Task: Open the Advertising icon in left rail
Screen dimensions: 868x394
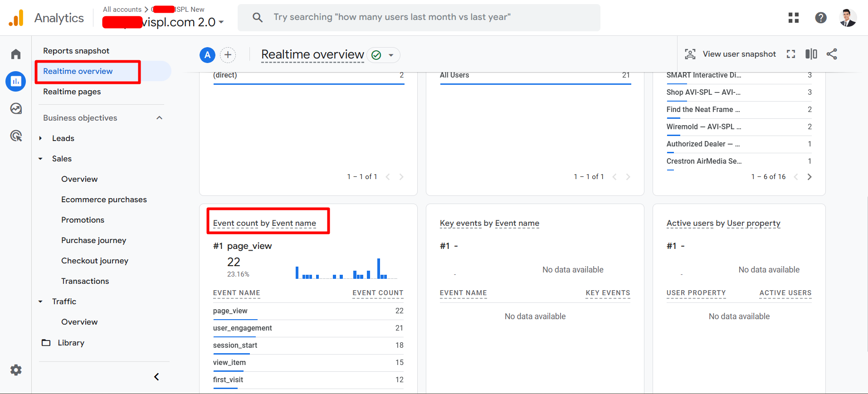Action: pyautogui.click(x=16, y=136)
